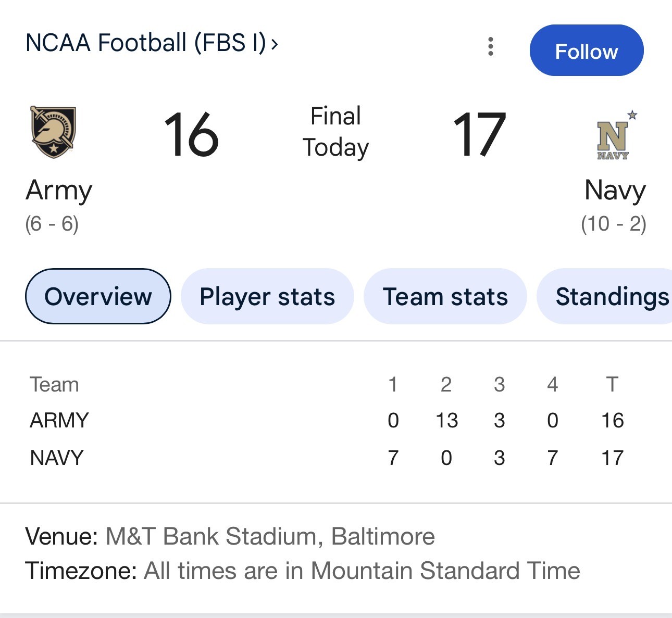This screenshot has width=672, height=618.
Task: Open the Team stats tab
Action: point(445,296)
